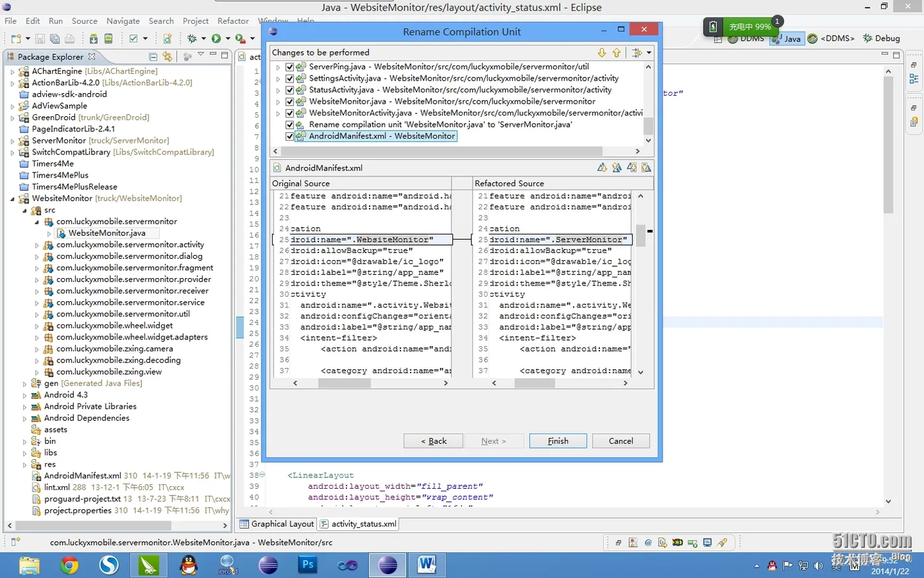
Task: Open the Navigate menu
Action: [x=123, y=21]
